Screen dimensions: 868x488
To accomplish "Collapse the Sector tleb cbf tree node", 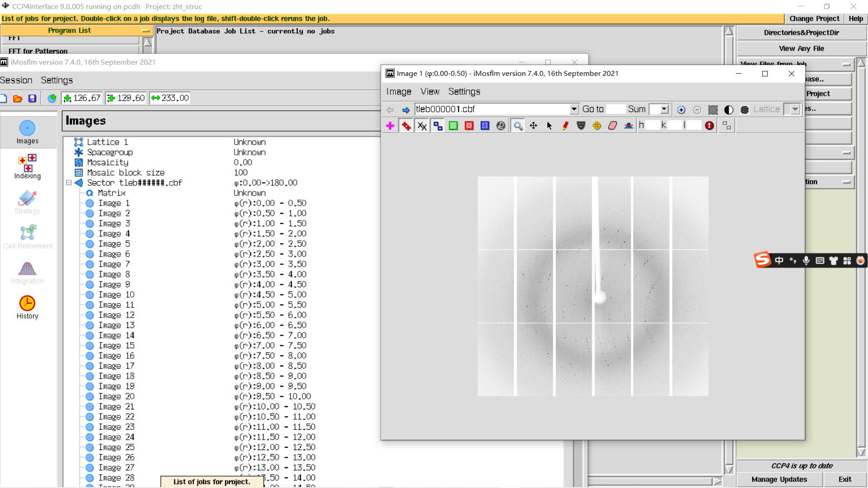I will [69, 183].
